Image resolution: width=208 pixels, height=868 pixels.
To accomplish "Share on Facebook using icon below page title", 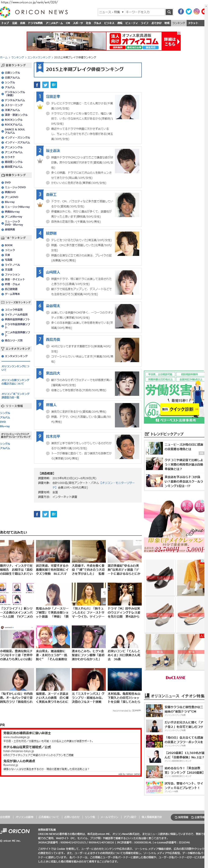I will (x=37, y=85).
